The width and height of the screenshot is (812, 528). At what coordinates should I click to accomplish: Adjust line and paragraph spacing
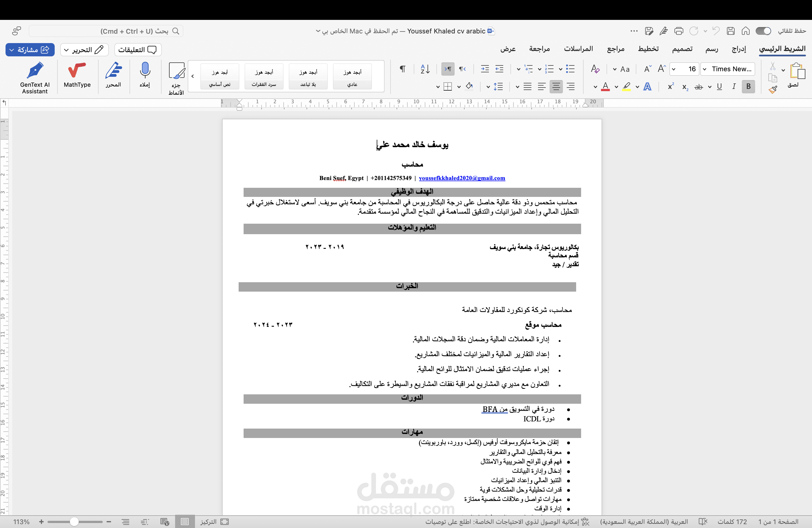[x=499, y=87]
